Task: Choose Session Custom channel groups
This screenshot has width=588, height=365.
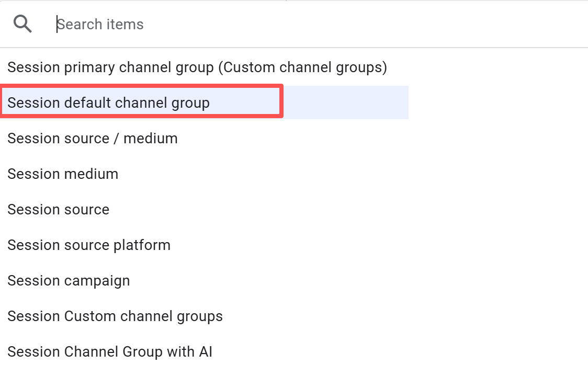Action: tap(115, 316)
